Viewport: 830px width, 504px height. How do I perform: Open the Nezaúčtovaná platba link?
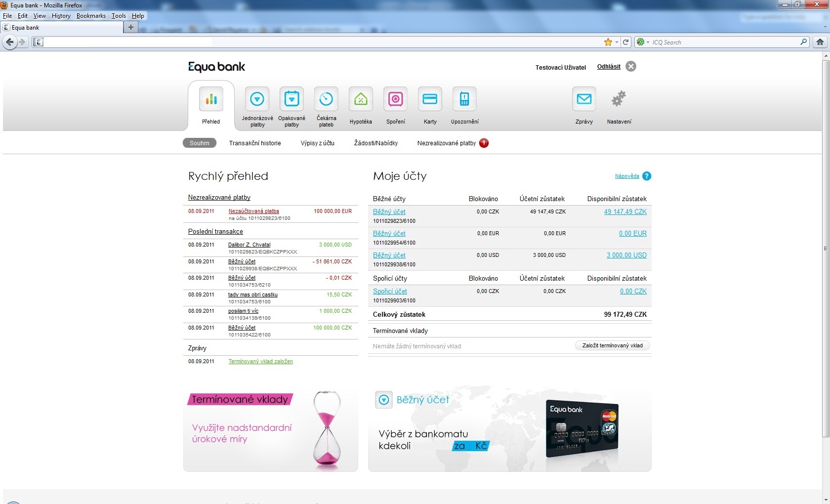tap(254, 211)
